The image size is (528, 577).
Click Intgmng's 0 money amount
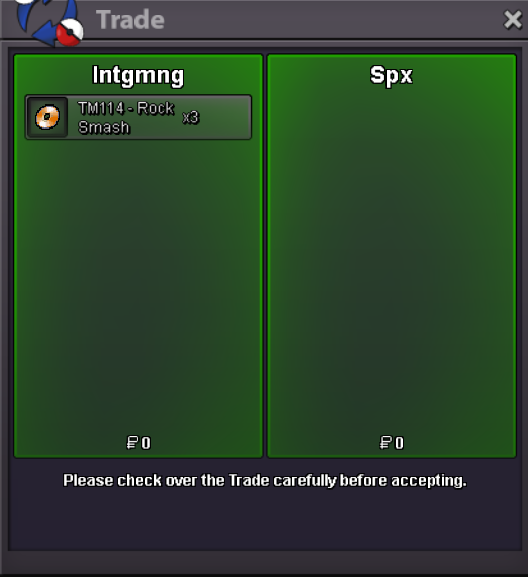point(146,443)
